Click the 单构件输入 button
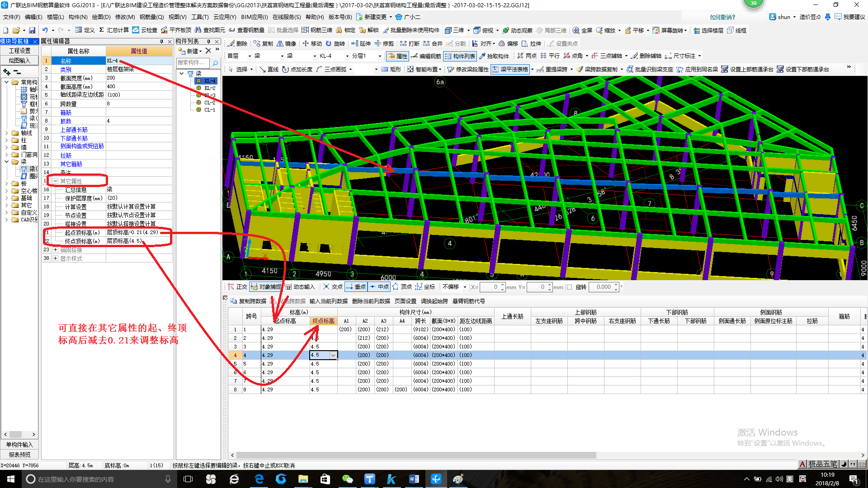Viewport: 868px width, 488px height. point(19,445)
